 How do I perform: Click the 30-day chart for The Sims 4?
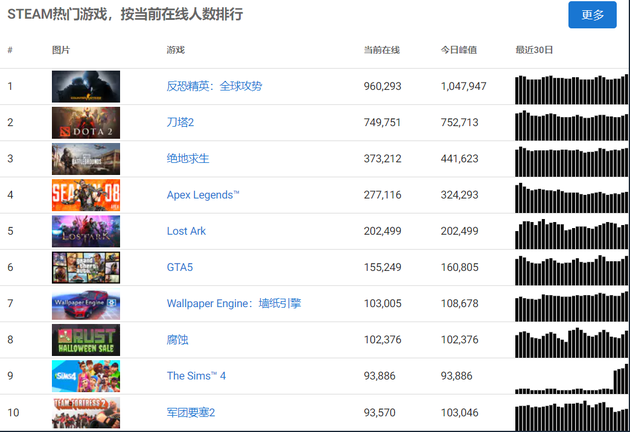572,379
